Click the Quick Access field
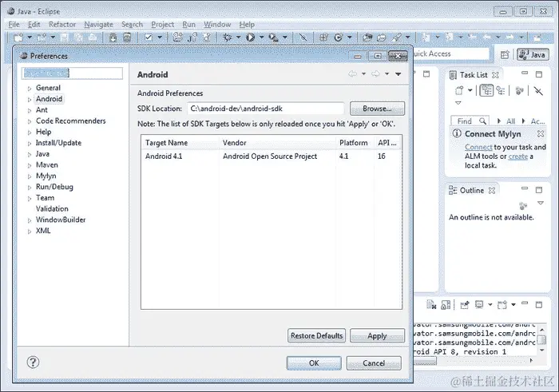 [451, 53]
